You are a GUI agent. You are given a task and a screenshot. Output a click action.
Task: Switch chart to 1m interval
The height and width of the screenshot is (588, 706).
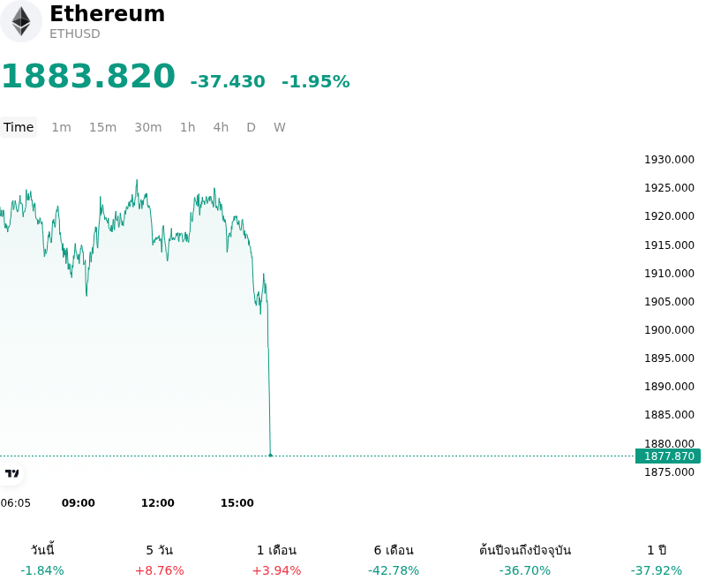[x=61, y=127]
